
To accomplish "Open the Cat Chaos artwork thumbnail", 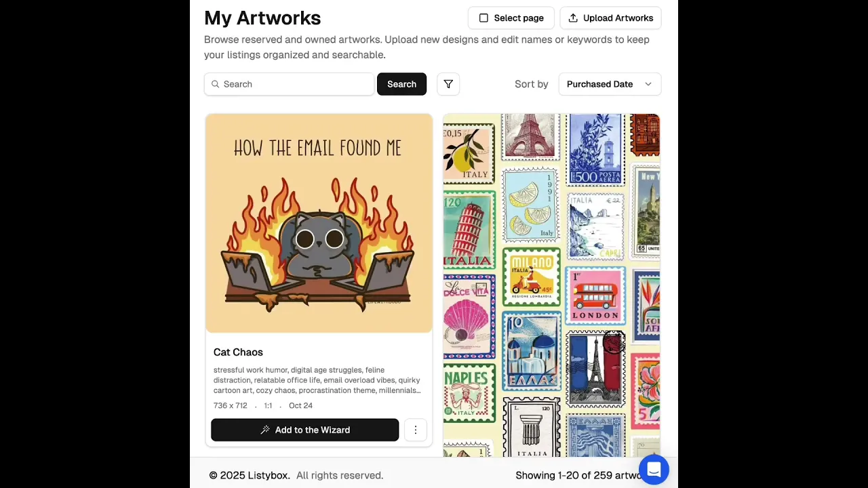I will click(x=319, y=224).
